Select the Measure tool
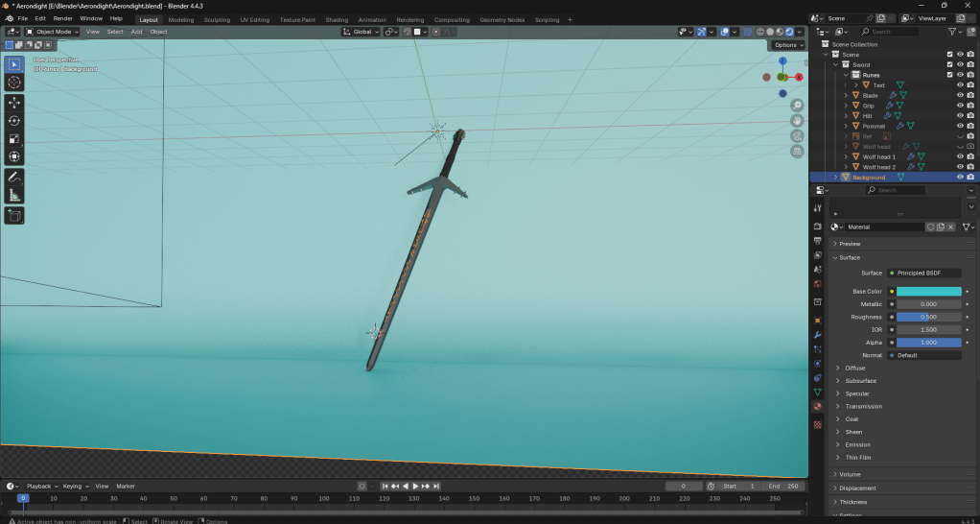The image size is (980, 524). pyautogui.click(x=14, y=196)
